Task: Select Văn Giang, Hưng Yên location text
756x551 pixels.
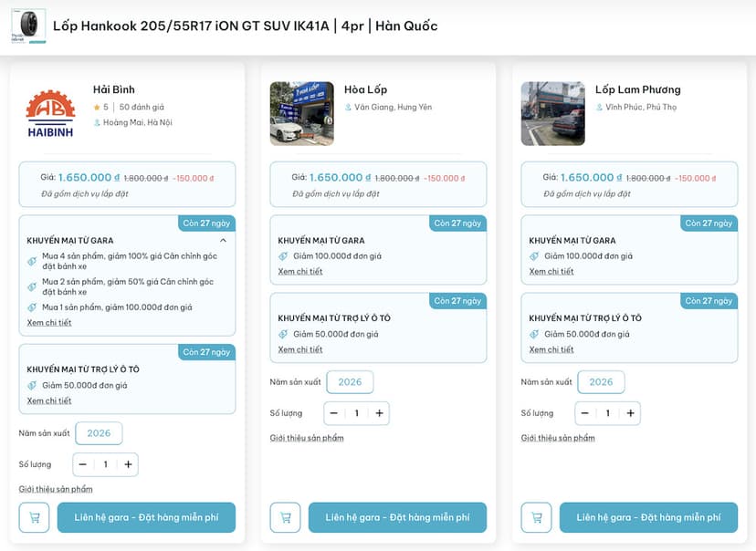Action: pyautogui.click(x=394, y=107)
